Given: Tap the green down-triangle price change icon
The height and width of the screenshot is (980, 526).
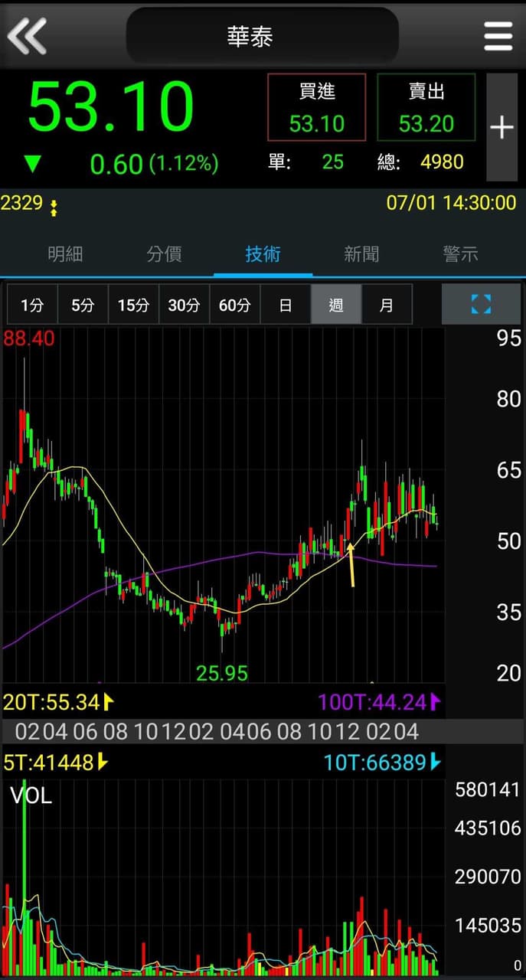Looking at the screenshot, I should [32, 163].
